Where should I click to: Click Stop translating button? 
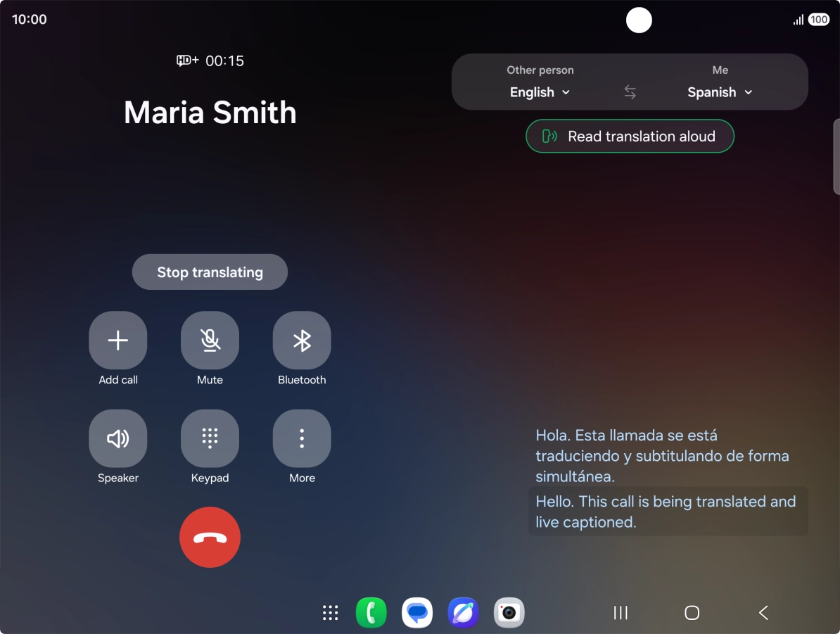pyautogui.click(x=210, y=272)
